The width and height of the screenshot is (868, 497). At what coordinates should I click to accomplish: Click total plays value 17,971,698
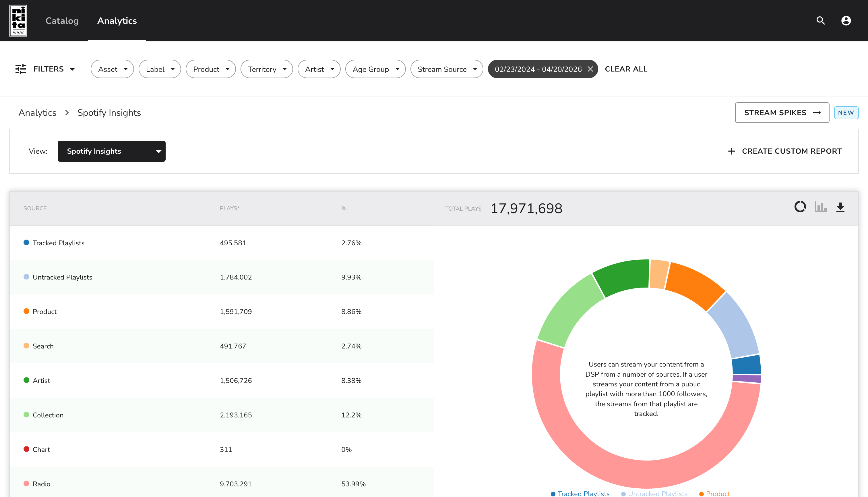526,209
